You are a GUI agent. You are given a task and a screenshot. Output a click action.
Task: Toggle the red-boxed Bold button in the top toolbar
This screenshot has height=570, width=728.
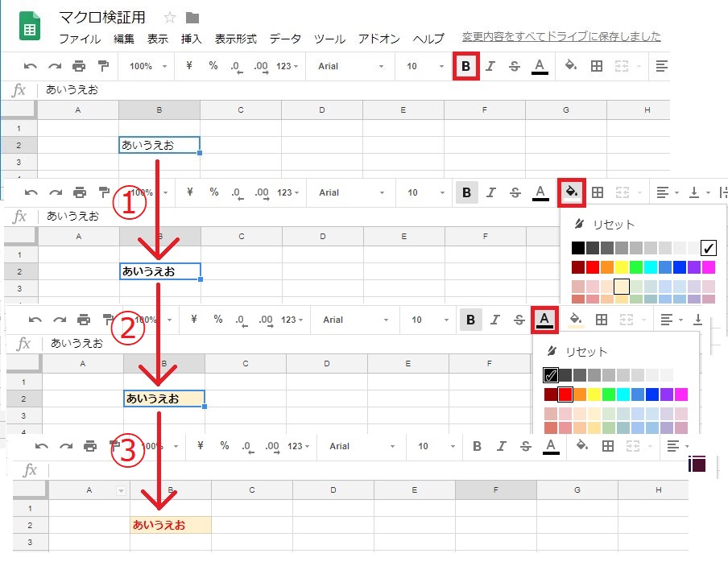(466, 66)
